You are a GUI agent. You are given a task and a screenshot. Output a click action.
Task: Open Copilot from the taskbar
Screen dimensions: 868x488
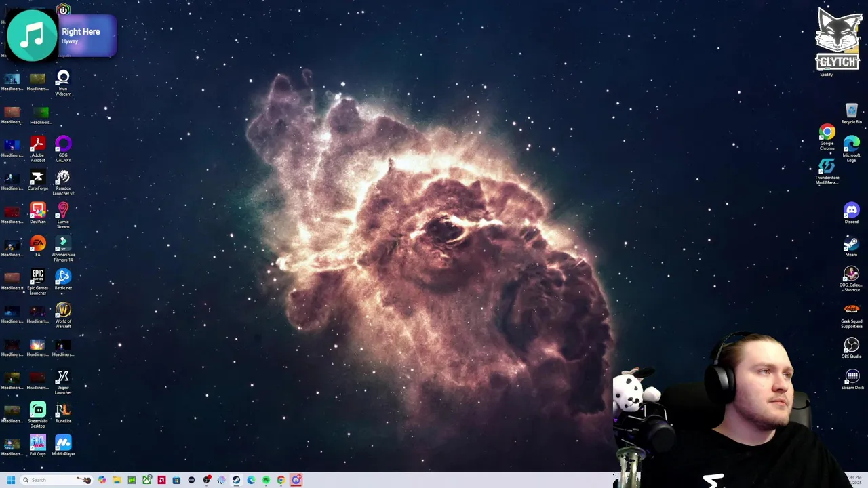[x=102, y=480]
